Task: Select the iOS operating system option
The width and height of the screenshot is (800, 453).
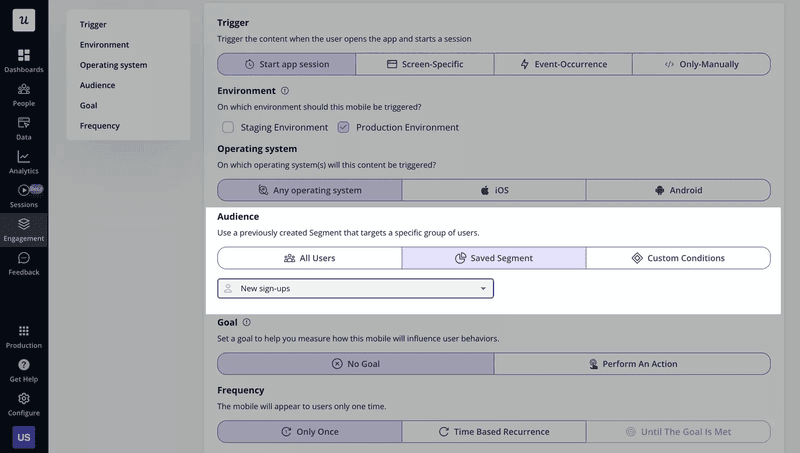Action: [x=493, y=190]
